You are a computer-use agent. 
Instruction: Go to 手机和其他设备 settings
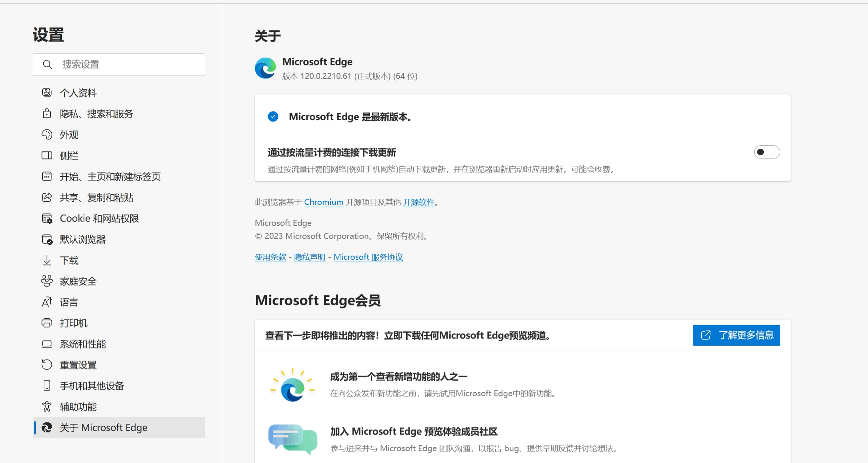click(x=119, y=386)
